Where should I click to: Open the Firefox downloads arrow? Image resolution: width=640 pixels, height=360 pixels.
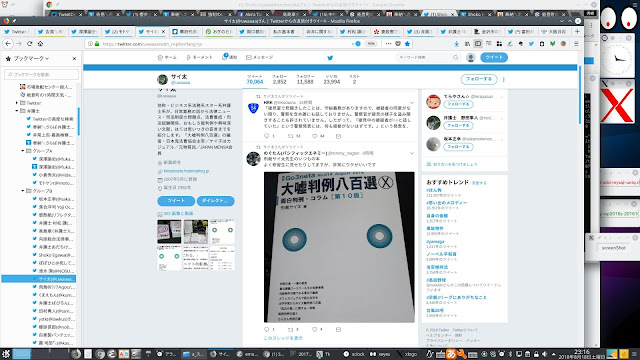coord(457,44)
